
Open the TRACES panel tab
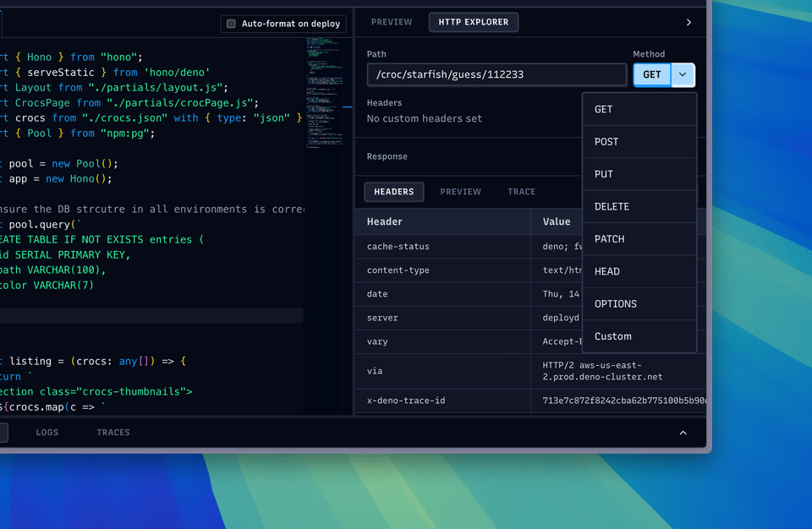[x=113, y=433]
